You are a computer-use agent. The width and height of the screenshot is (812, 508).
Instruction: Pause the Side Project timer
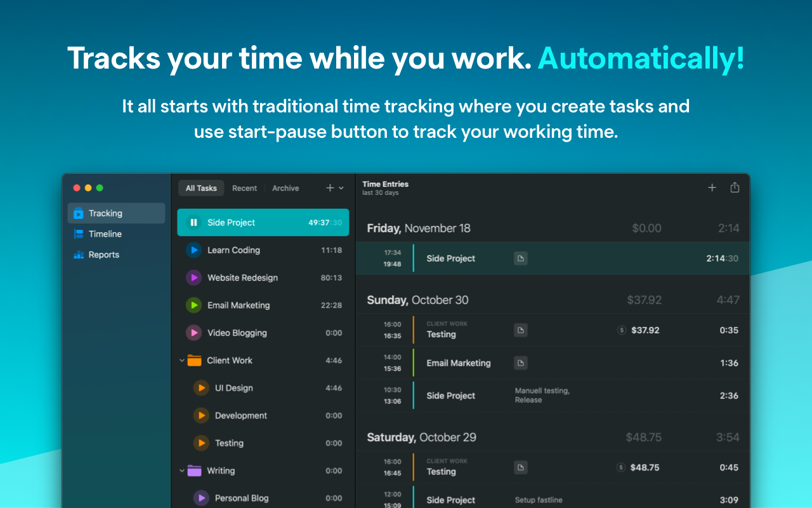tap(193, 223)
